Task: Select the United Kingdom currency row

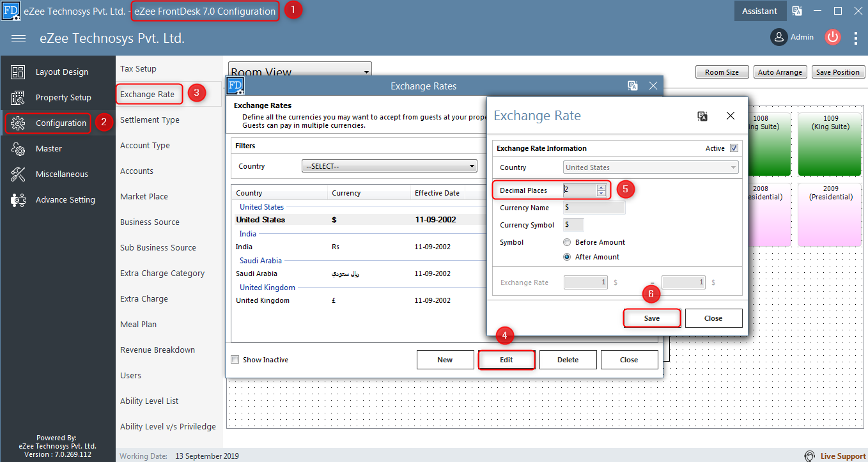Action: (x=358, y=300)
